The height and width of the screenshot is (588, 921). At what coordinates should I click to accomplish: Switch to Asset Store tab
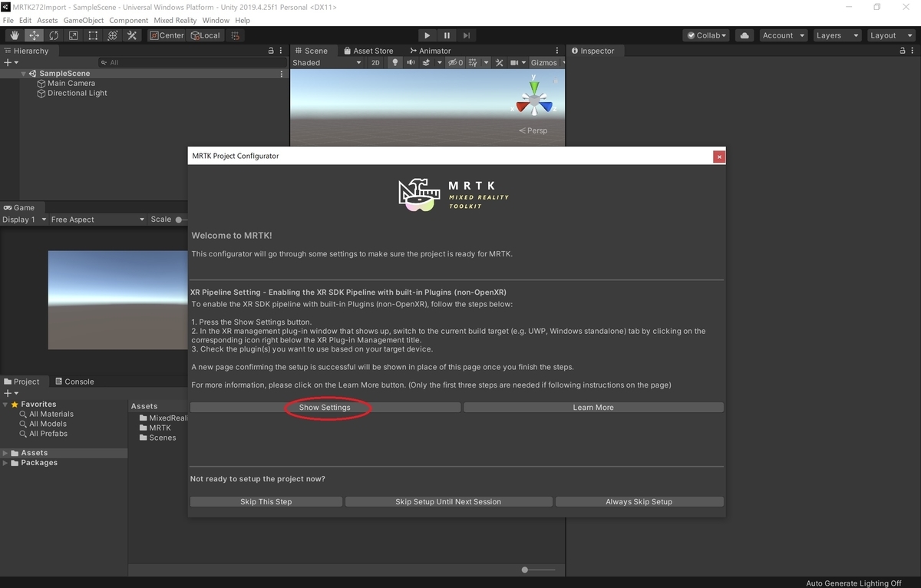click(368, 51)
